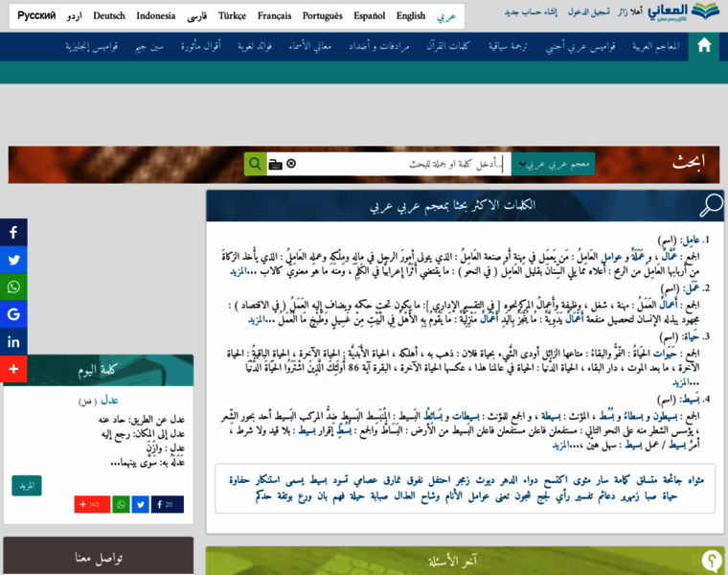Switch language to Español
This screenshot has height=575, width=728.
coord(370,16)
